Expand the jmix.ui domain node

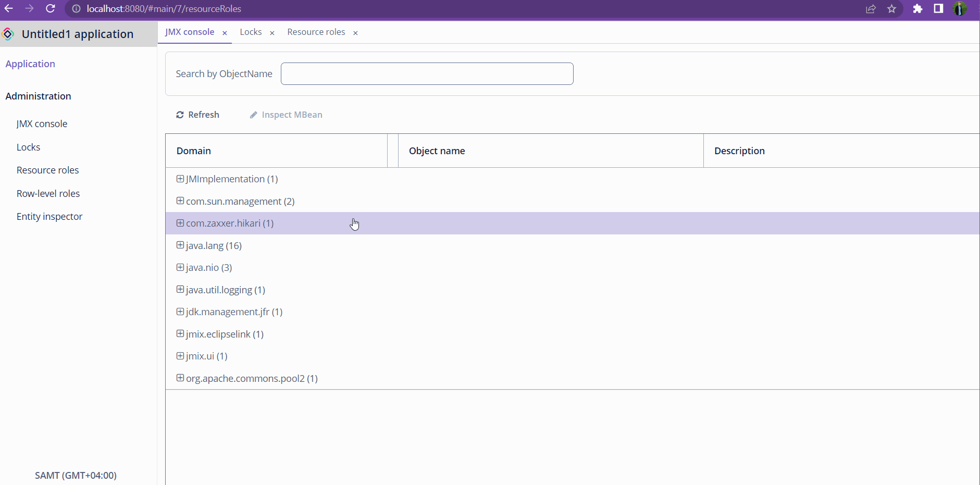(180, 356)
